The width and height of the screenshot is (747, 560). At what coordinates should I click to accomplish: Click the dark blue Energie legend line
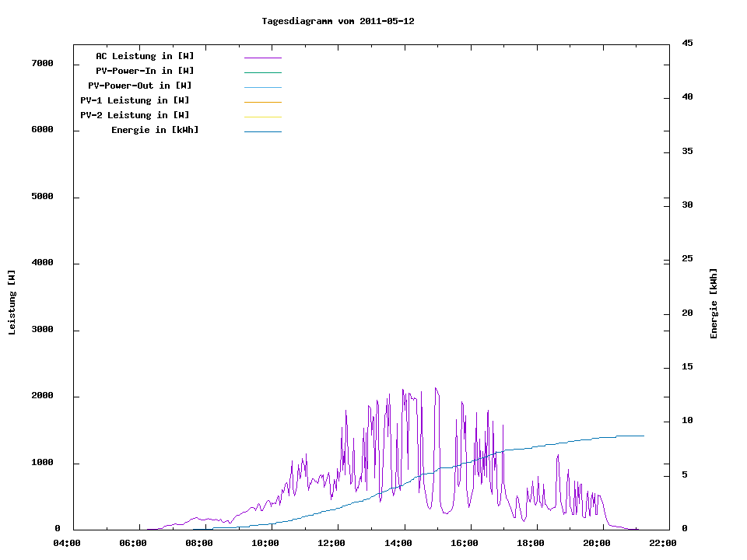[262, 131]
